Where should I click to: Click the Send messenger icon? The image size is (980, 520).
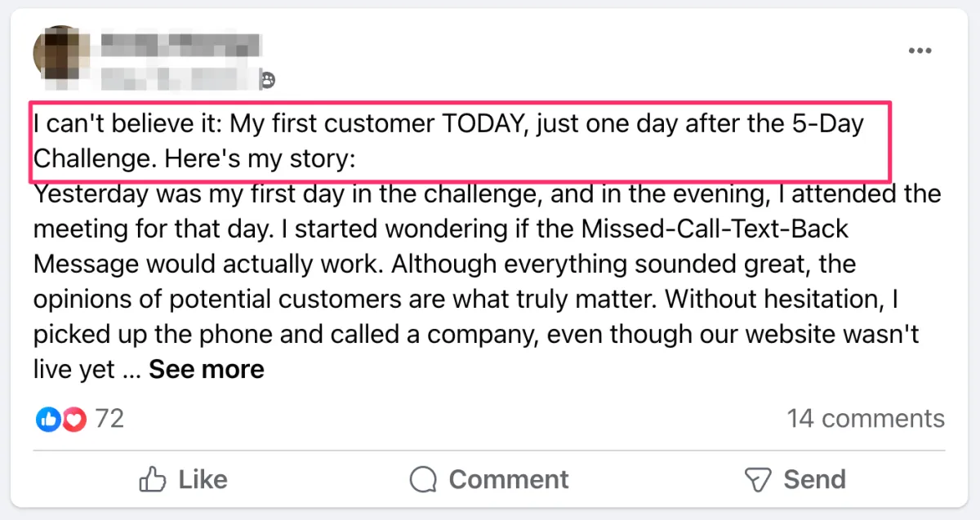click(x=757, y=479)
